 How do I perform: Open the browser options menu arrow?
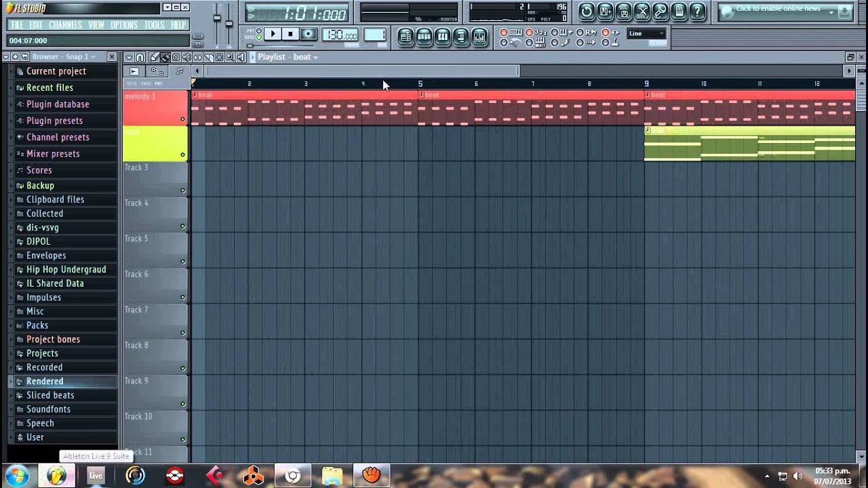(6, 57)
